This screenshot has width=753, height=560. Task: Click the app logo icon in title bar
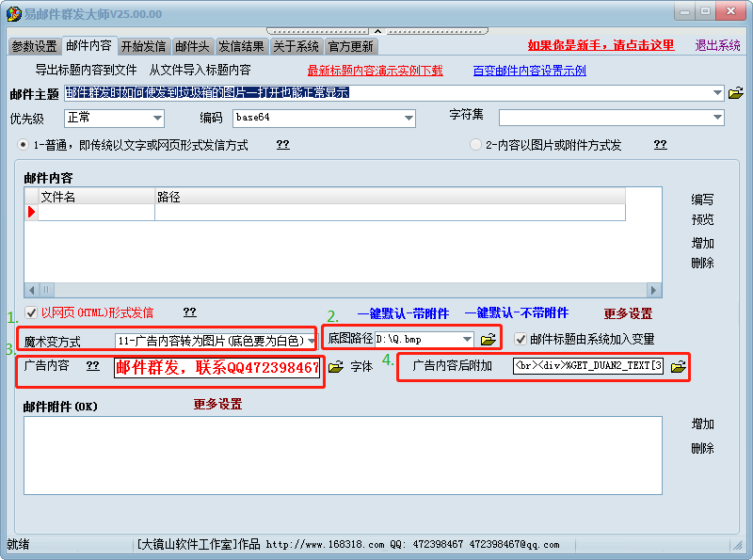(13, 12)
